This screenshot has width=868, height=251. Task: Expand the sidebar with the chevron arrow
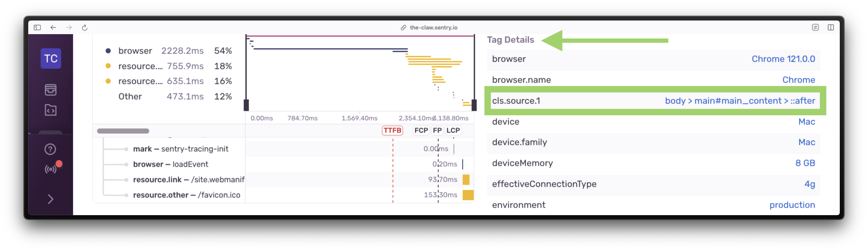point(50,199)
